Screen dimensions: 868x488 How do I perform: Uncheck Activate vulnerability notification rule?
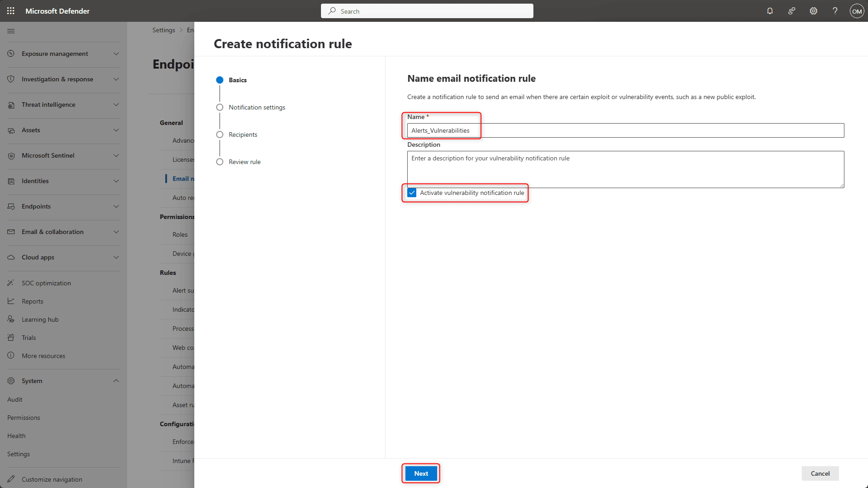412,193
